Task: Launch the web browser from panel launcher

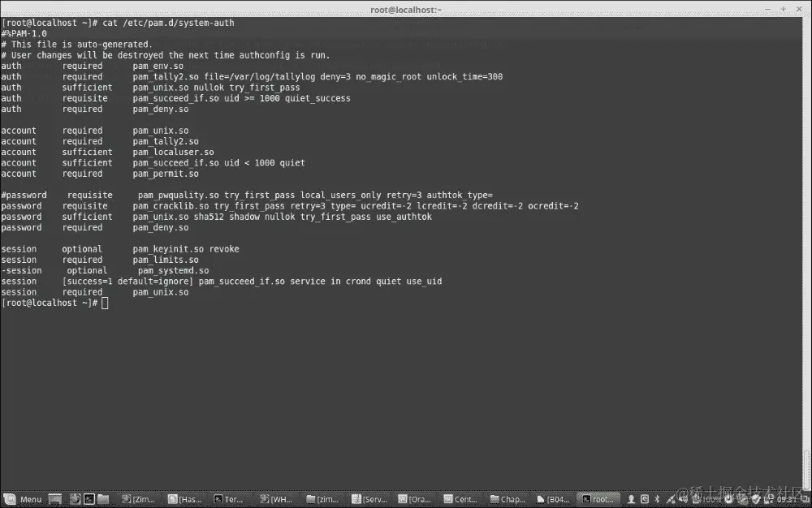Action: tap(76, 499)
